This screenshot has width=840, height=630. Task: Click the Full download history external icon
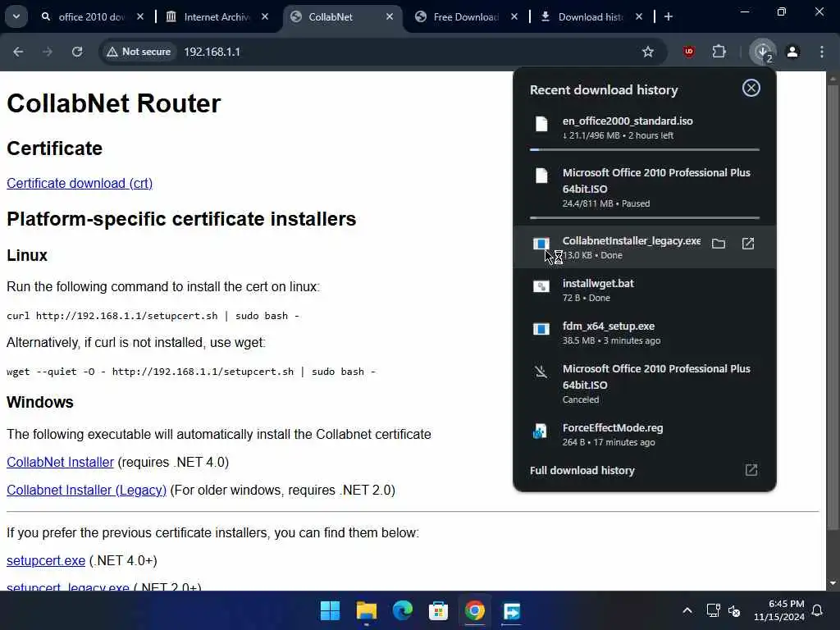click(x=751, y=470)
